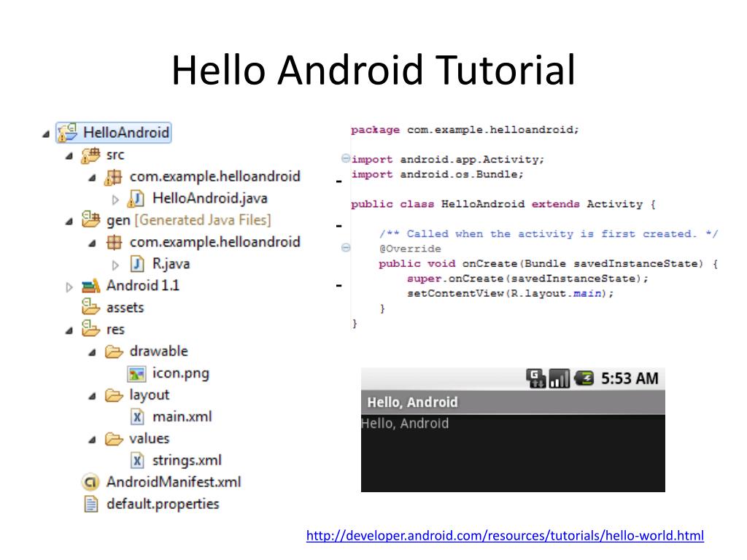Click the import android.os.Bundle line

(x=438, y=174)
